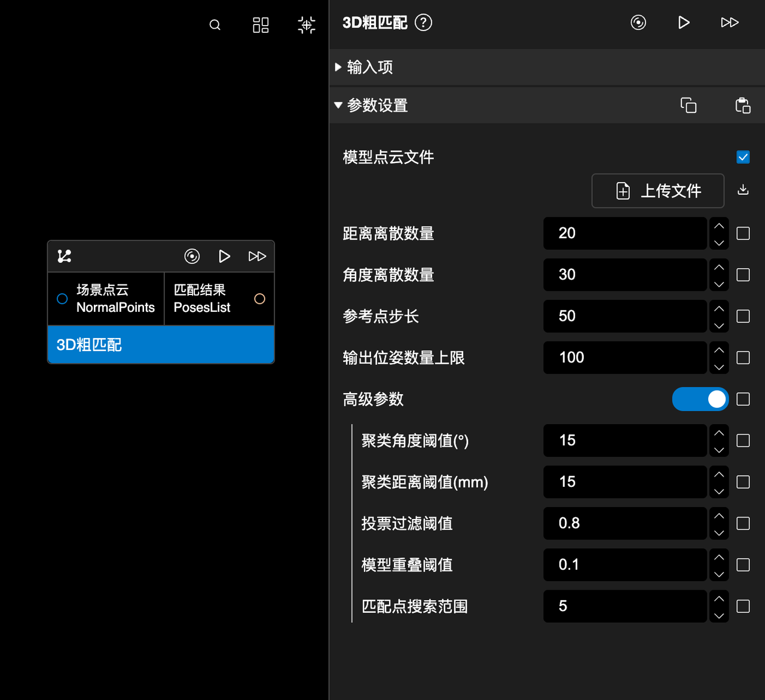The image size is (765, 700).
Task: Click the help icon beside 3D粗匹配 title
Action: tap(423, 23)
